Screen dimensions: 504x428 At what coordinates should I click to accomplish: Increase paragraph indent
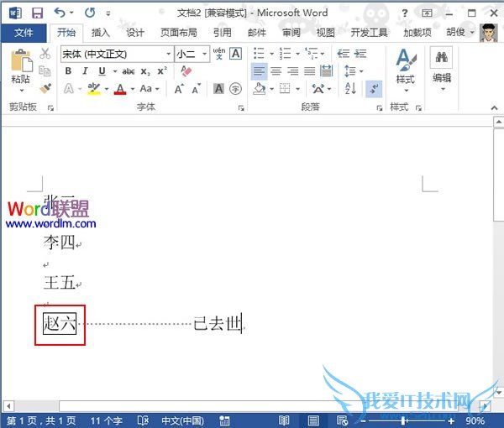click(x=360, y=54)
